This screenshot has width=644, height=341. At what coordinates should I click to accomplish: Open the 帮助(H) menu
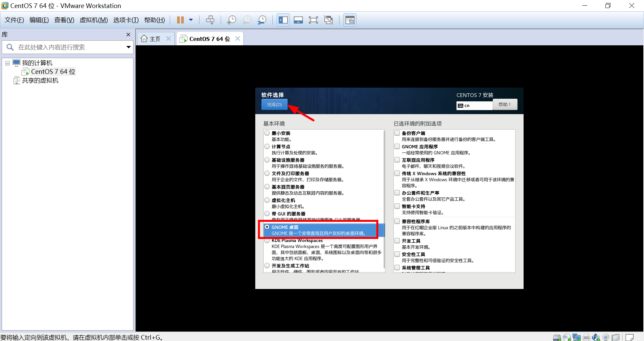[155, 20]
